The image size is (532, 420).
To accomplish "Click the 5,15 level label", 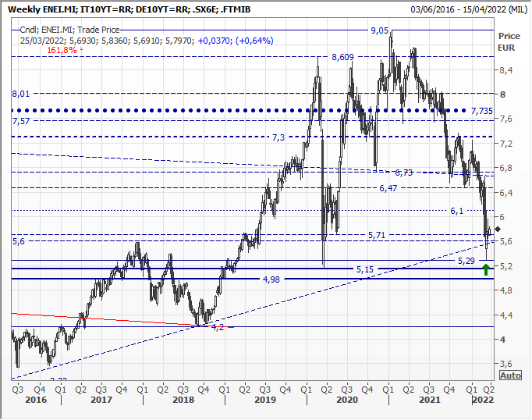I will coord(366,269).
